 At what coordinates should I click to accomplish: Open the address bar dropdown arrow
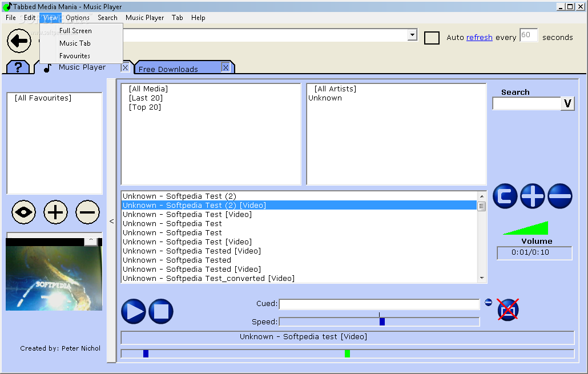click(x=412, y=35)
